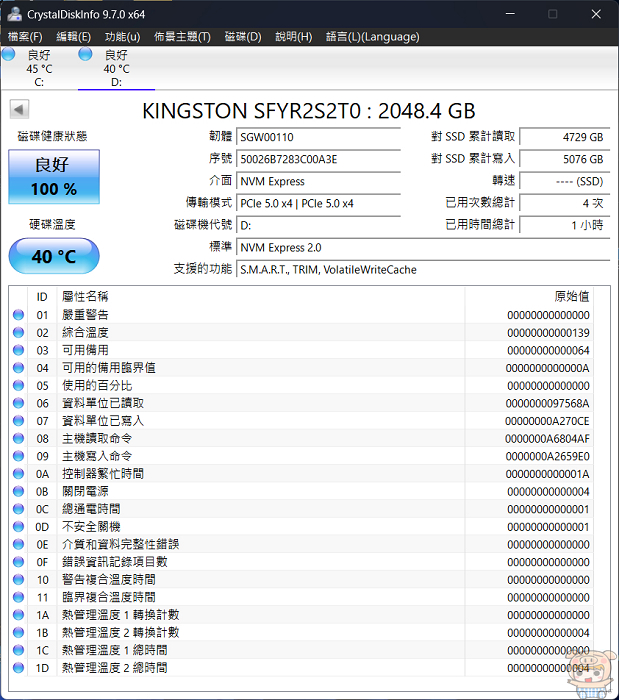
Task: Click status orb for attribute 1D row
Action: click(x=18, y=667)
